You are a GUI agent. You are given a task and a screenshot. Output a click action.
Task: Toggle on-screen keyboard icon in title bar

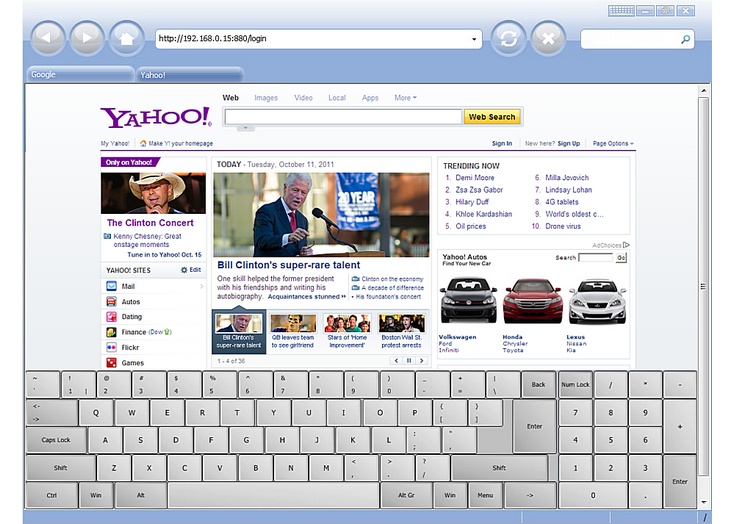(x=621, y=11)
